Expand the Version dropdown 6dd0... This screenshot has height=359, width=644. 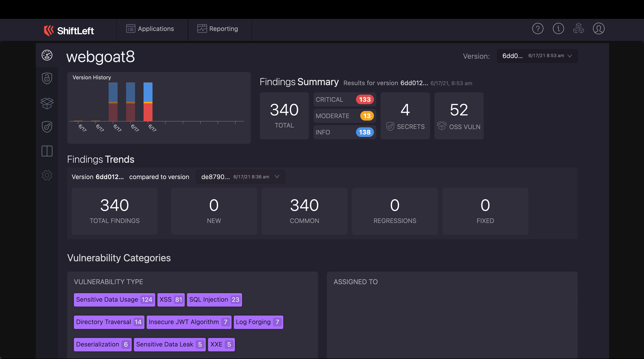(537, 56)
